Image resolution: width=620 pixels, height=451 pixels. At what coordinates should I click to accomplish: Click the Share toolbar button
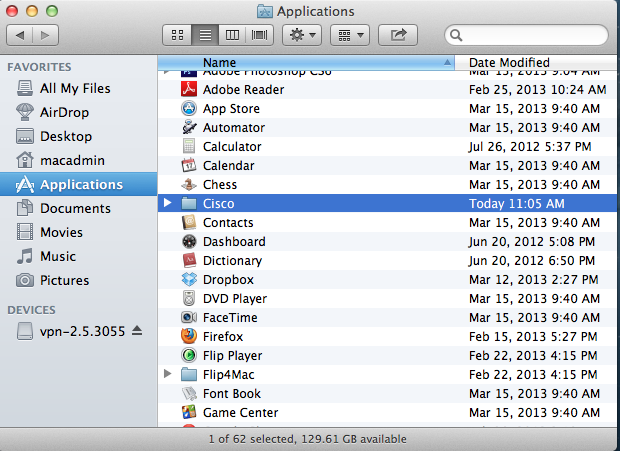click(399, 35)
